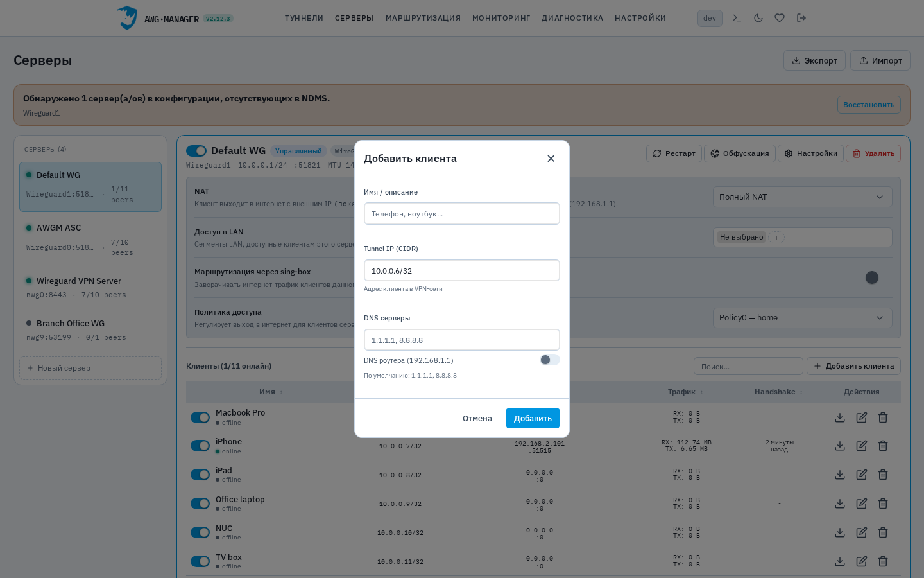This screenshot has height=578, width=924.
Task: Download config for Macbook Pro client
Action: coord(840,417)
